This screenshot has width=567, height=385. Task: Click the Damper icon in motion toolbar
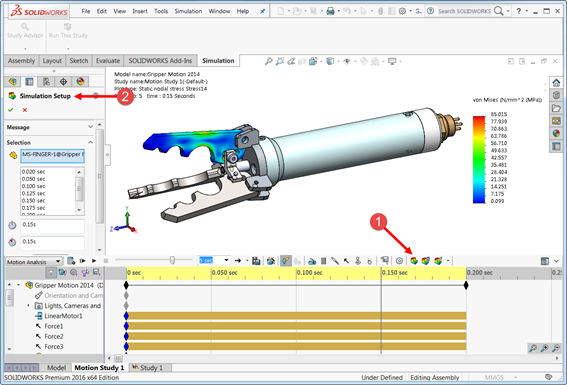(x=335, y=261)
